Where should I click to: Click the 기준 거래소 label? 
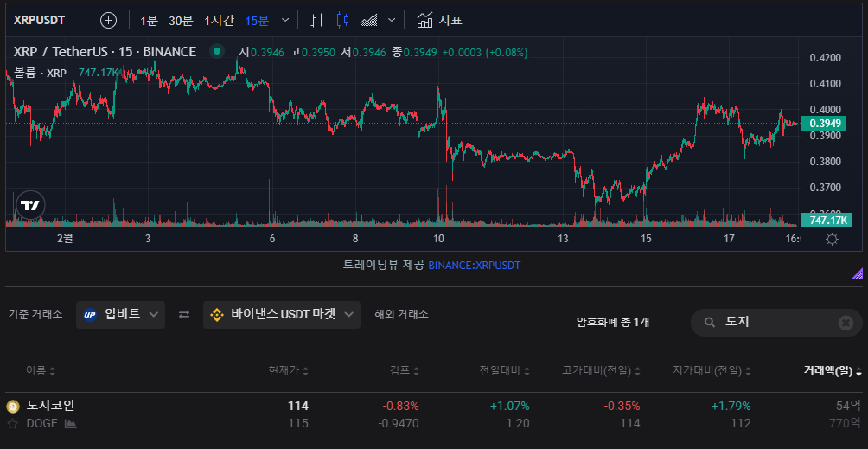point(35,314)
